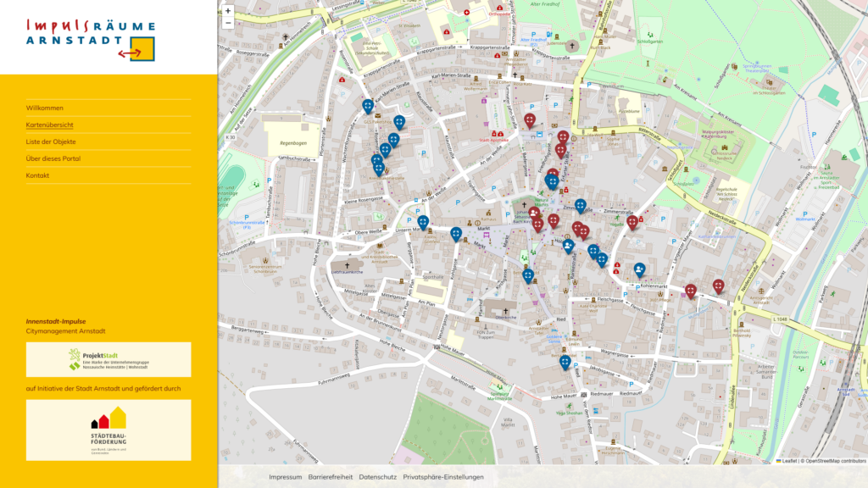The image size is (868, 488).
Task: Go to Liste der Objekte
Action: [51, 141]
